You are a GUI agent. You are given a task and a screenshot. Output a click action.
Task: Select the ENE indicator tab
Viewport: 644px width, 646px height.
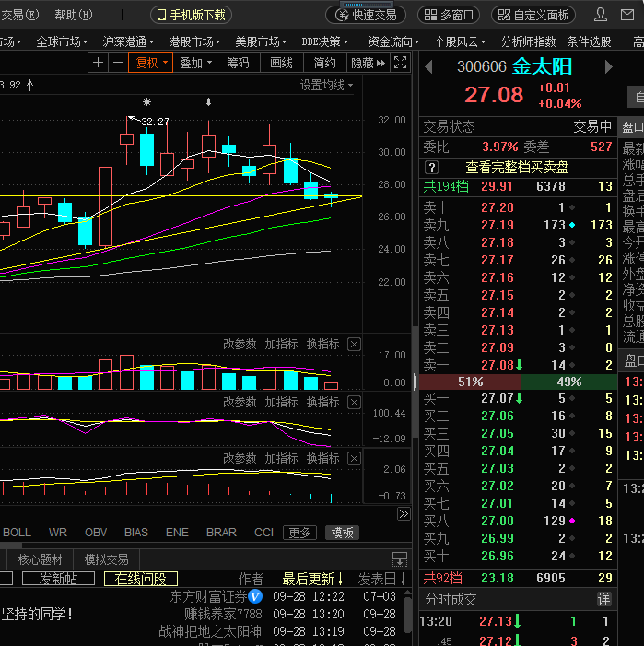[x=177, y=533]
